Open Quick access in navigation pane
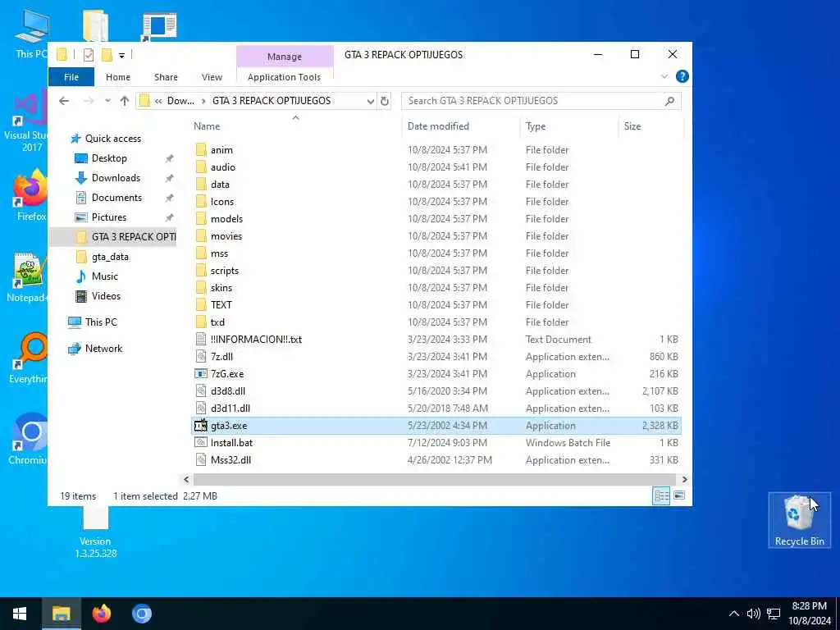The image size is (840, 630). [x=113, y=138]
